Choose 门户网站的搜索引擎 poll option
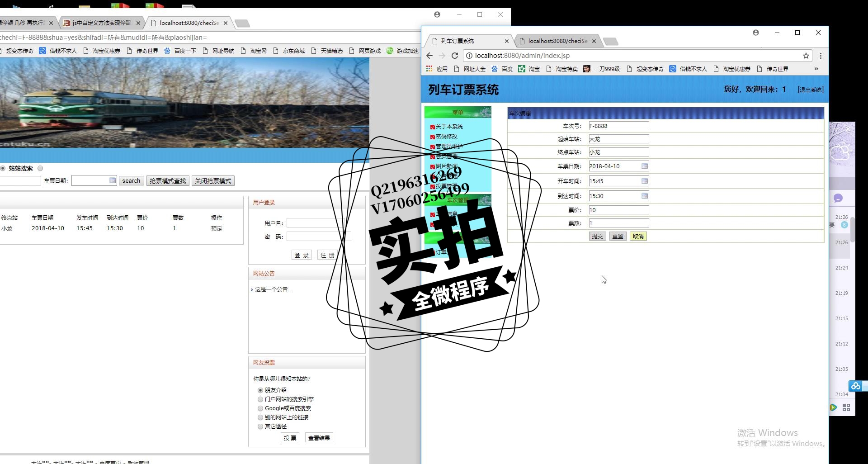 [x=260, y=399]
